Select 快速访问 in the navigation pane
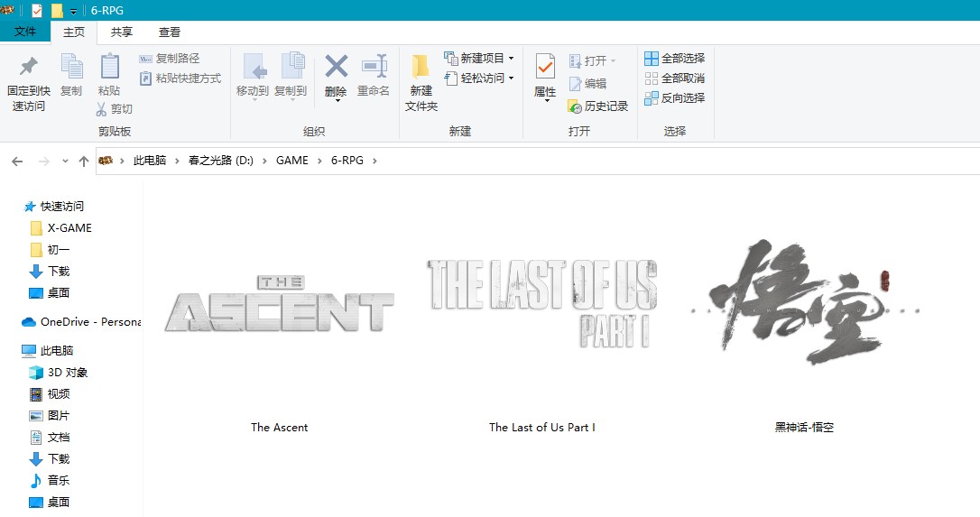 [x=54, y=207]
